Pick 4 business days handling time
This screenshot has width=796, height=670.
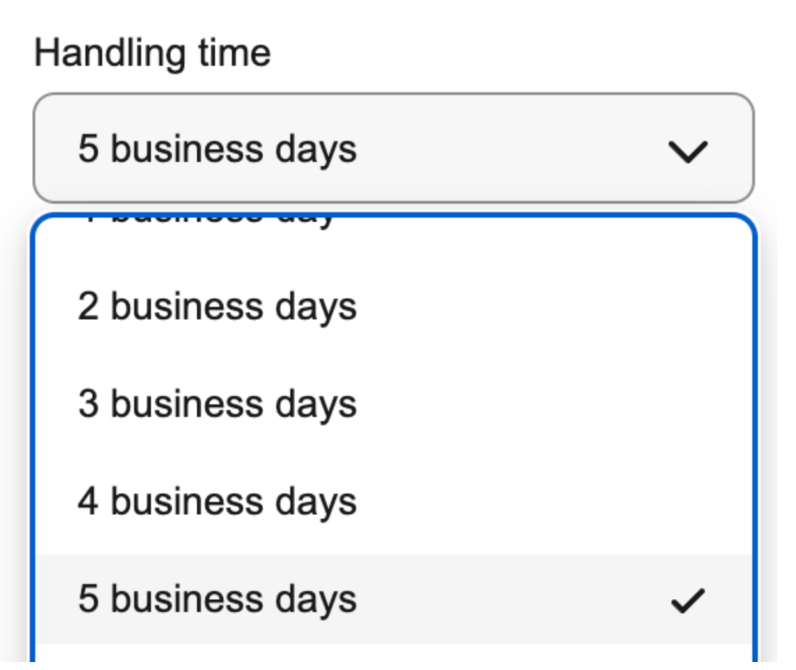click(217, 501)
